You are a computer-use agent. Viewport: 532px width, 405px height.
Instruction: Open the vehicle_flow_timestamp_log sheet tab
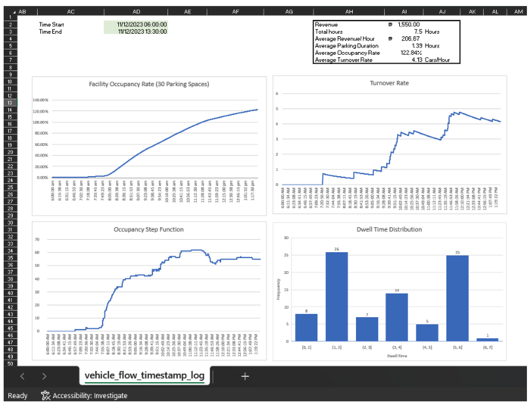(x=144, y=375)
